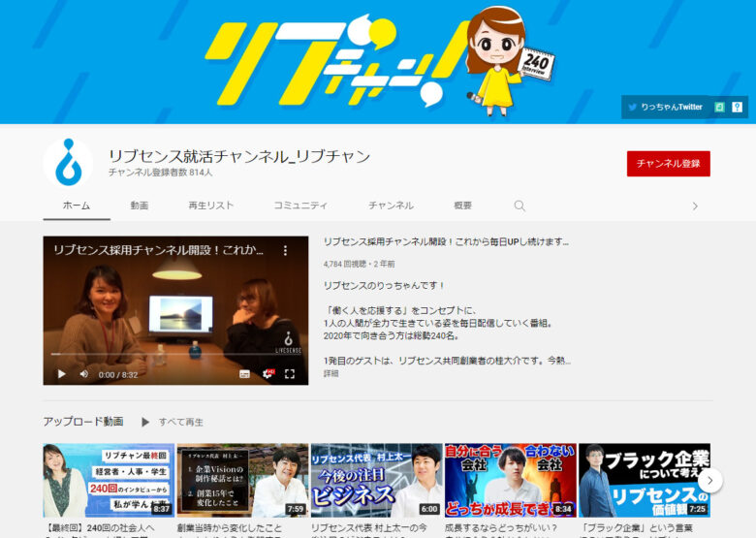The width and height of the screenshot is (756, 538).
Task: Select the ホーム tab
Action: click(77, 206)
